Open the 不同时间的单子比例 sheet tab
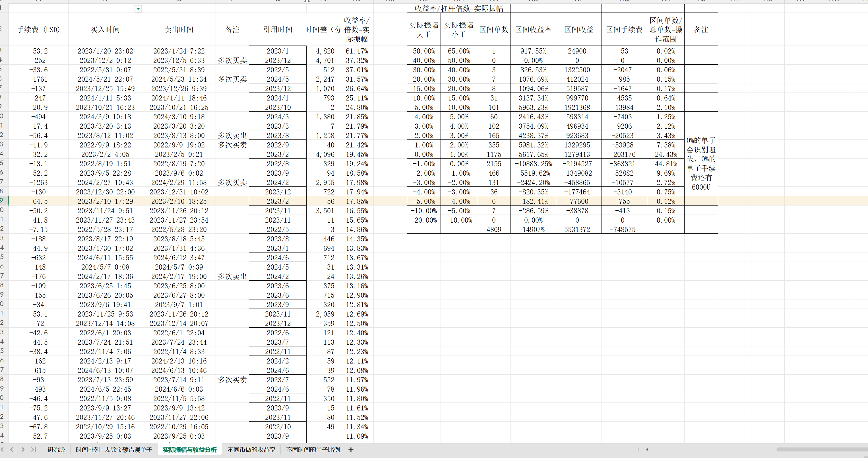Screen dimensions: 868x458 (313, 449)
